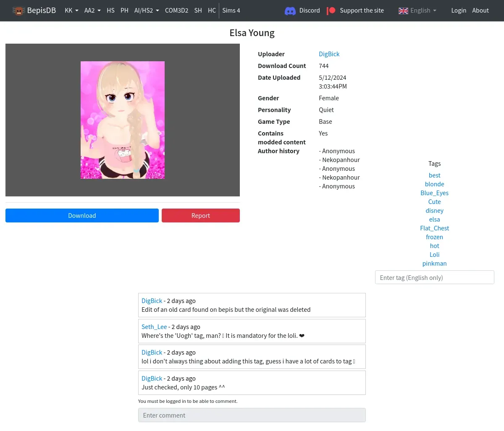Click the 'Female' gender value
This screenshot has width=504, height=431.
tap(329, 98)
